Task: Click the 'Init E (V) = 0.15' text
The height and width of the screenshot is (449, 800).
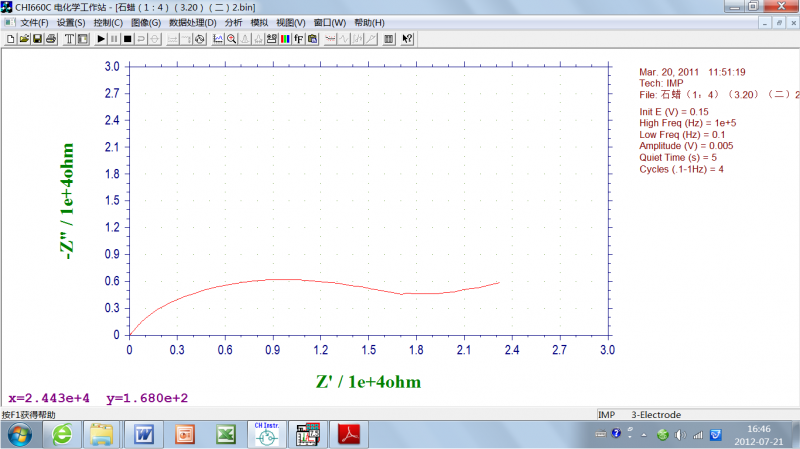Action: tap(674, 112)
